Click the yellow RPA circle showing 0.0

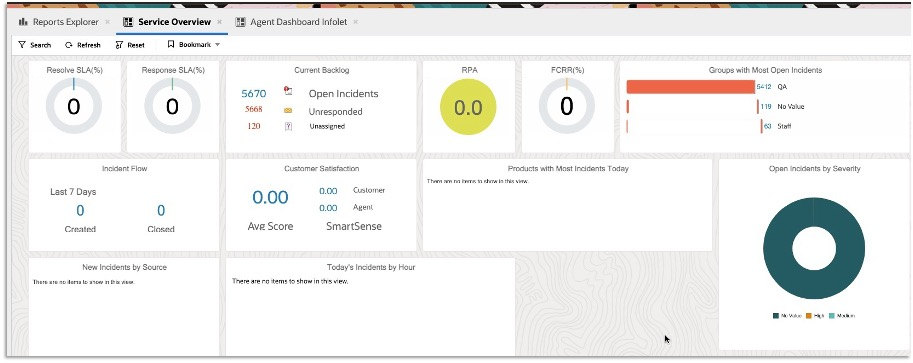click(x=468, y=108)
